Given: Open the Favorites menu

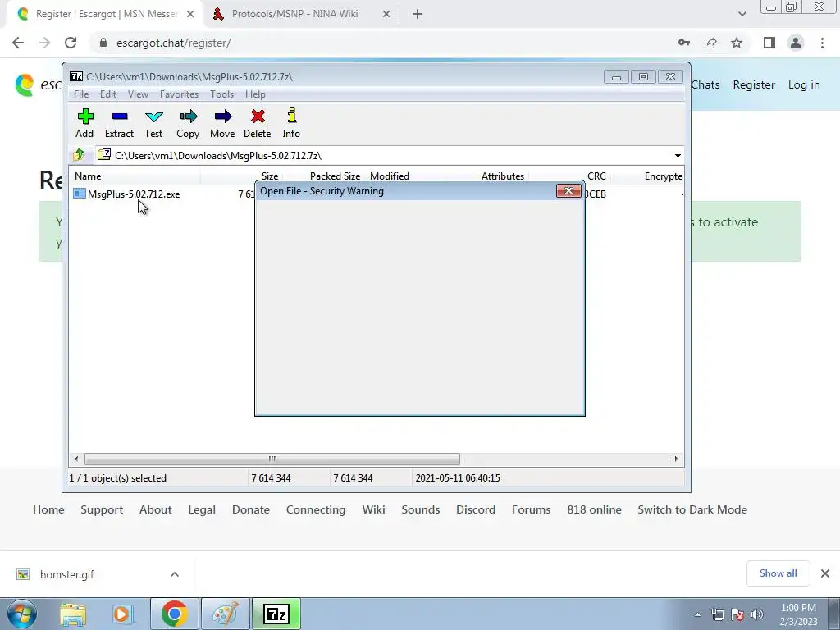Looking at the screenshot, I should click(x=179, y=94).
